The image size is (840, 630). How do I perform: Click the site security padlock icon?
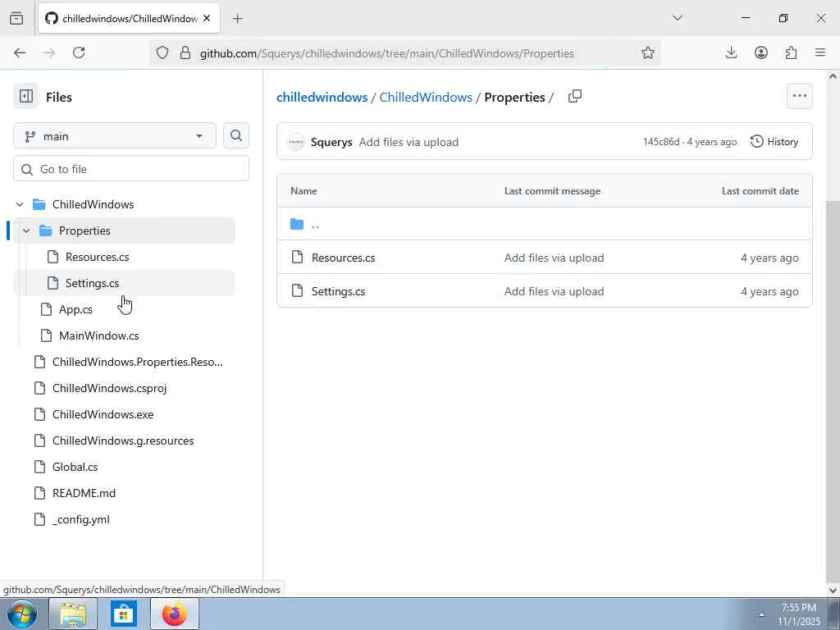point(185,52)
